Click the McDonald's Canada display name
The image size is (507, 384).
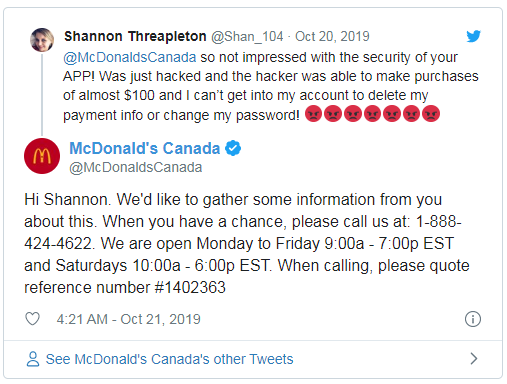pyautogui.click(x=145, y=148)
